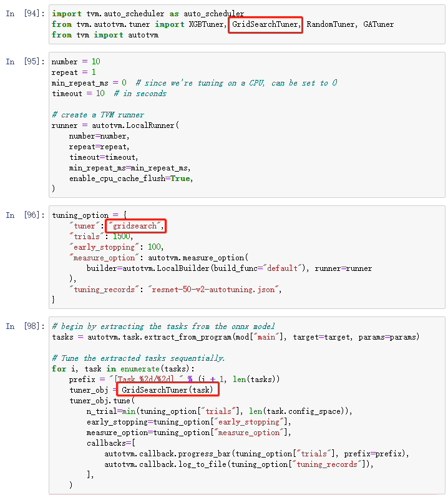Click GATuner in the import line
The width and height of the screenshot is (448, 495).
[x=378, y=24]
